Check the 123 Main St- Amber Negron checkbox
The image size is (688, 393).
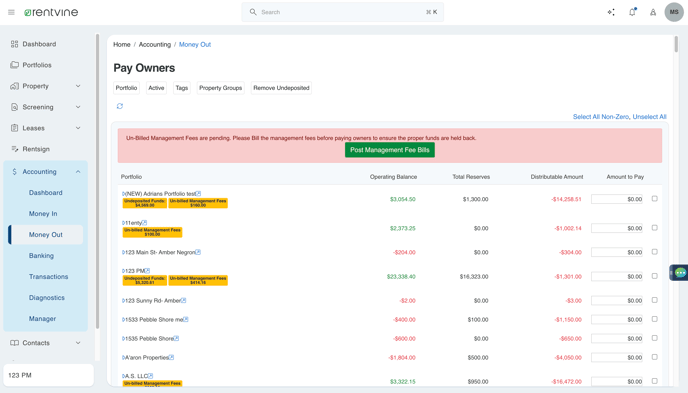coord(655,252)
